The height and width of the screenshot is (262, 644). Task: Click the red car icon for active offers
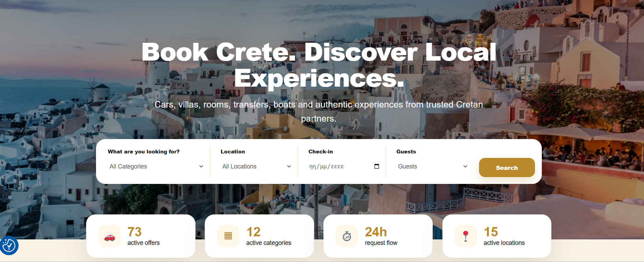[x=110, y=236]
